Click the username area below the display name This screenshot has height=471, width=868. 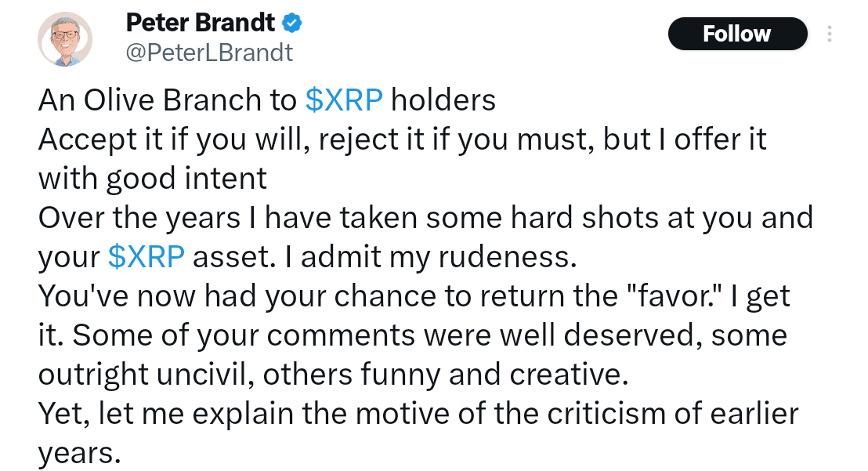(208, 52)
